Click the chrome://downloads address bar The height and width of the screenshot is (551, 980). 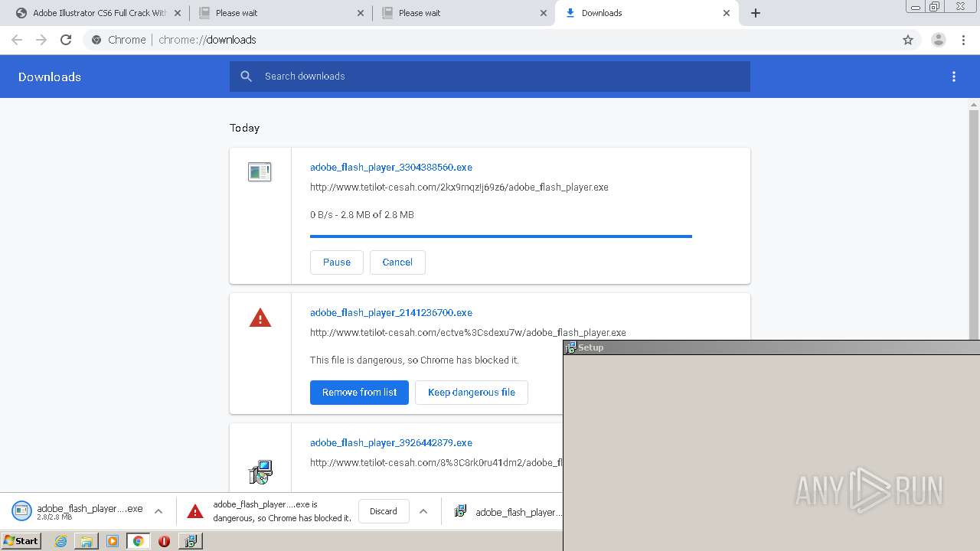(x=490, y=40)
